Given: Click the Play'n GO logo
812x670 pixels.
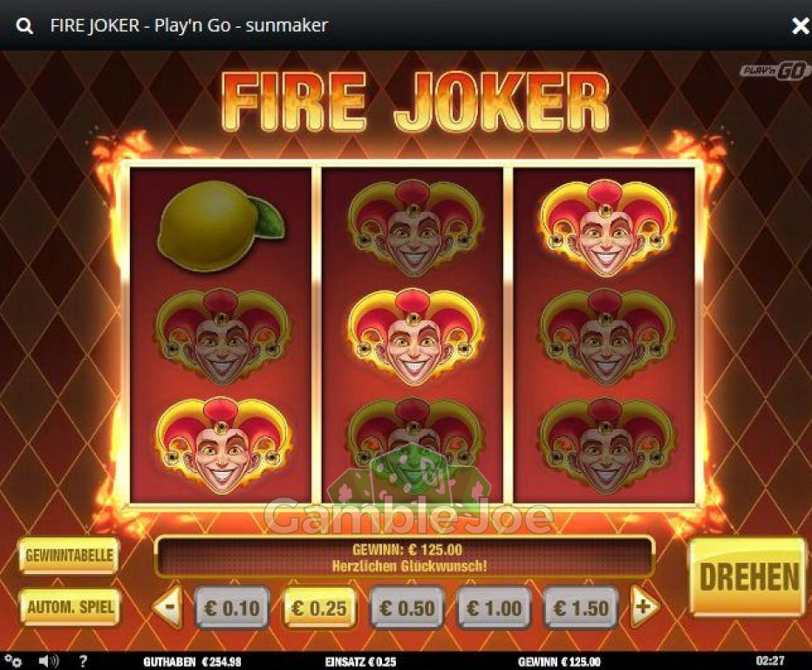Looking at the screenshot, I should [x=774, y=71].
